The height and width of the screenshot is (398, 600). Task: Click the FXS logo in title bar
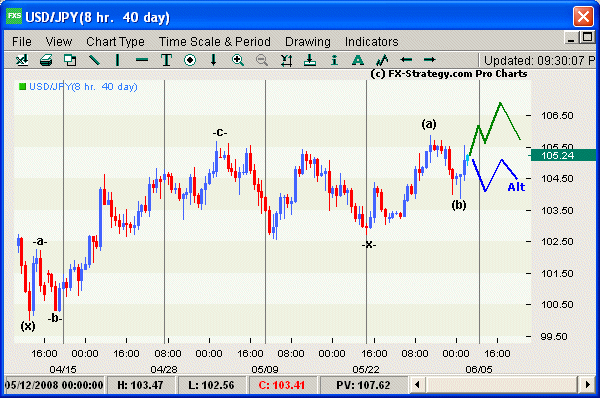14,16
